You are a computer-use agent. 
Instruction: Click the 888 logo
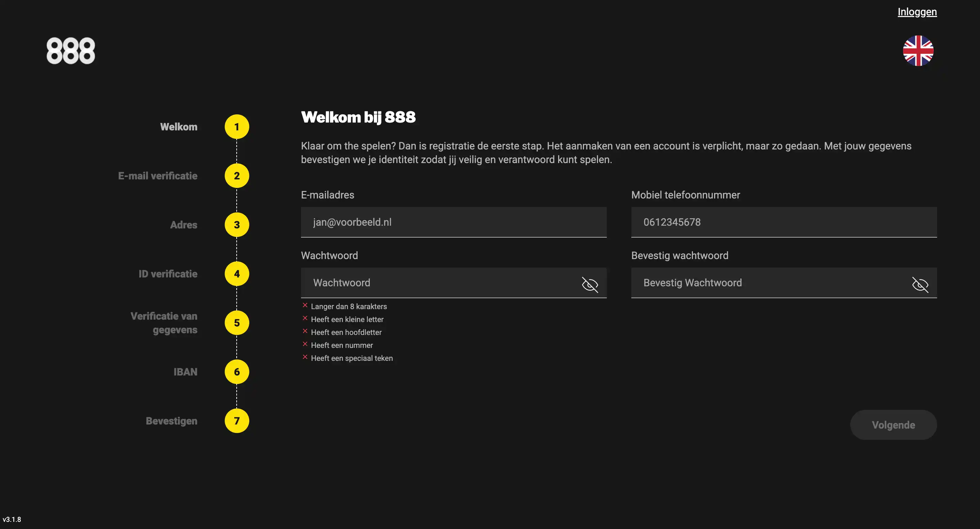[71, 51]
